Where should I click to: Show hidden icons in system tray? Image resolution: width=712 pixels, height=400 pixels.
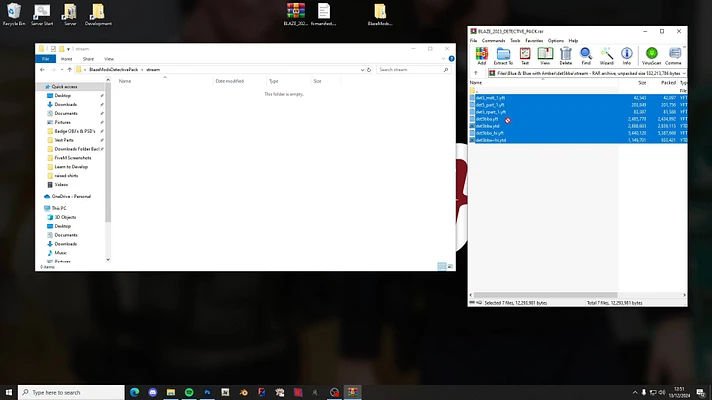pos(635,392)
